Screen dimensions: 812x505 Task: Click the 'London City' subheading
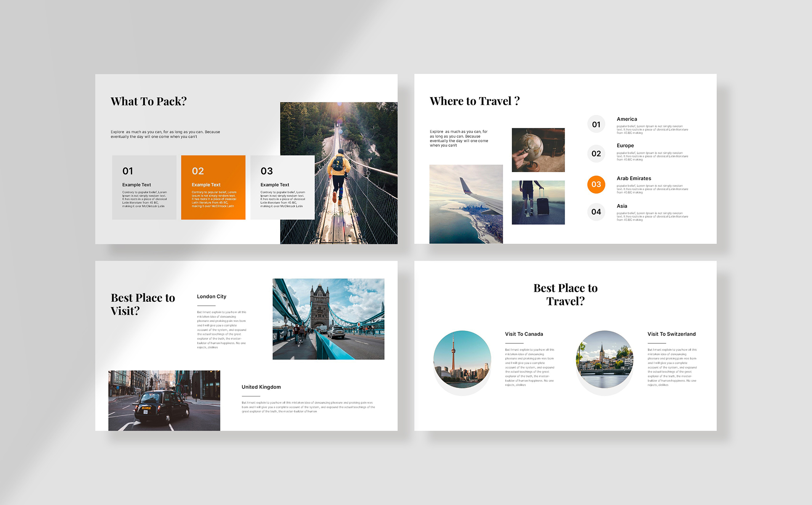pyautogui.click(x=211, y=297)
